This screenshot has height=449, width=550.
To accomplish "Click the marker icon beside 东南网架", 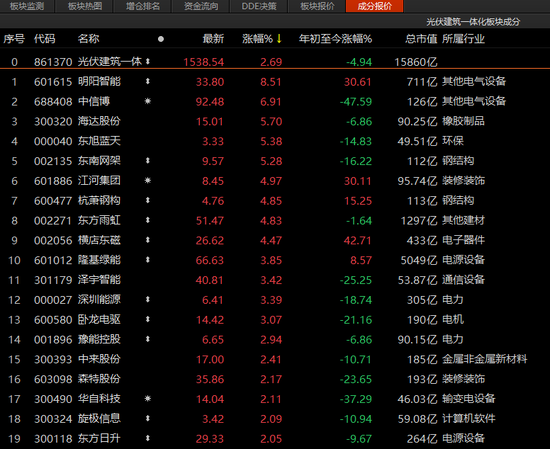I will coord(148,161).
